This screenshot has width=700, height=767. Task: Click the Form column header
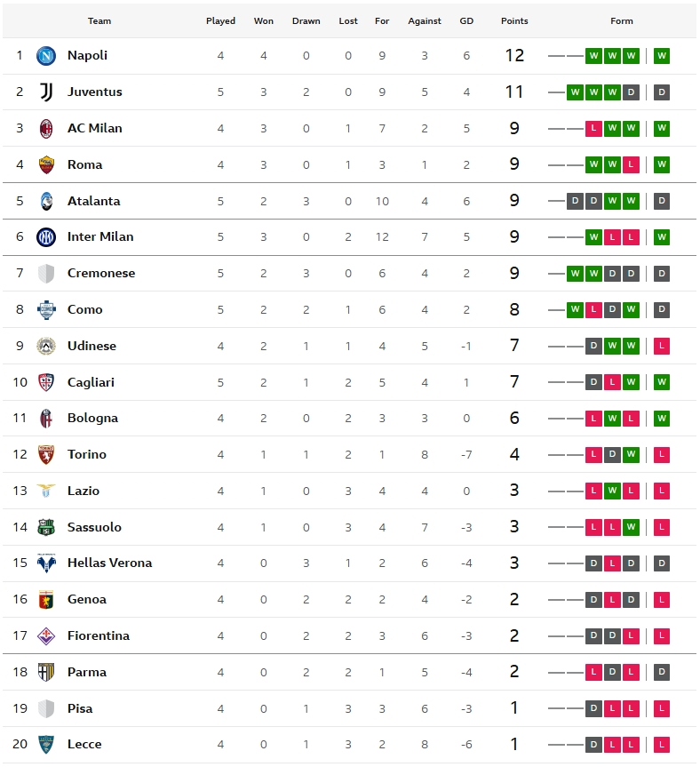[622, 21]
